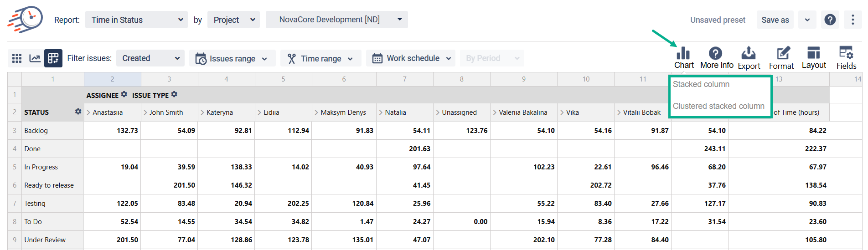Click the Save as button
Screen dimensions: 868x250
tap(775, 20)
